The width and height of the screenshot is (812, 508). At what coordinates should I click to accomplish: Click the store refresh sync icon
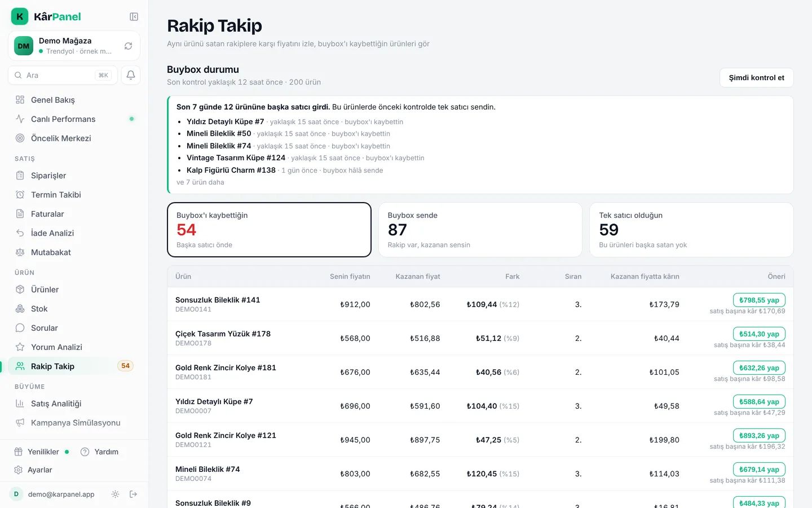tap(128, 46)
